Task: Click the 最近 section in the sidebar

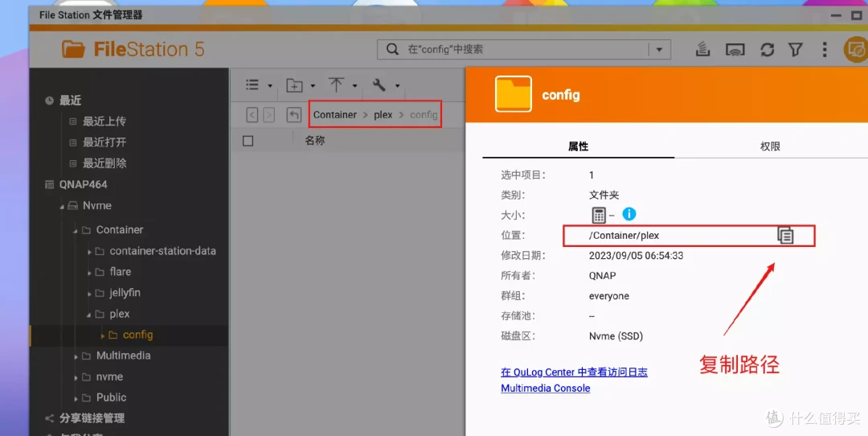Action: [70, 101]
